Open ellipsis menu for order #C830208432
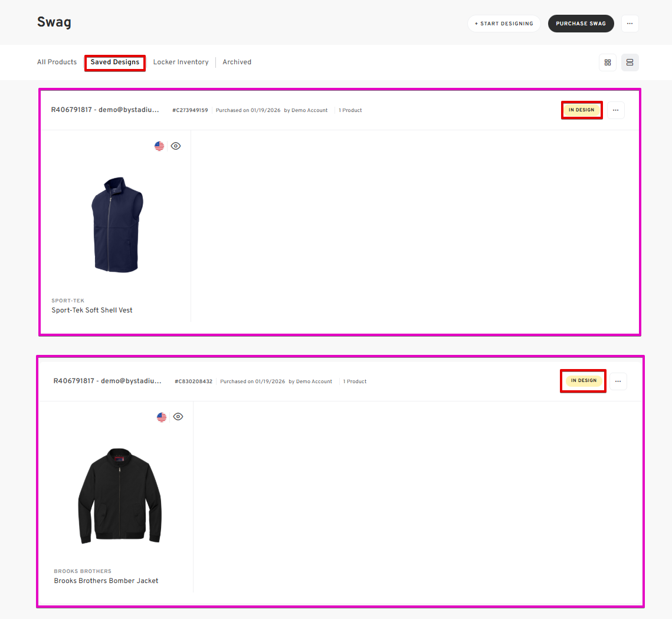The height and width of the screenshot is (619, 672). (x=618, y=381)
